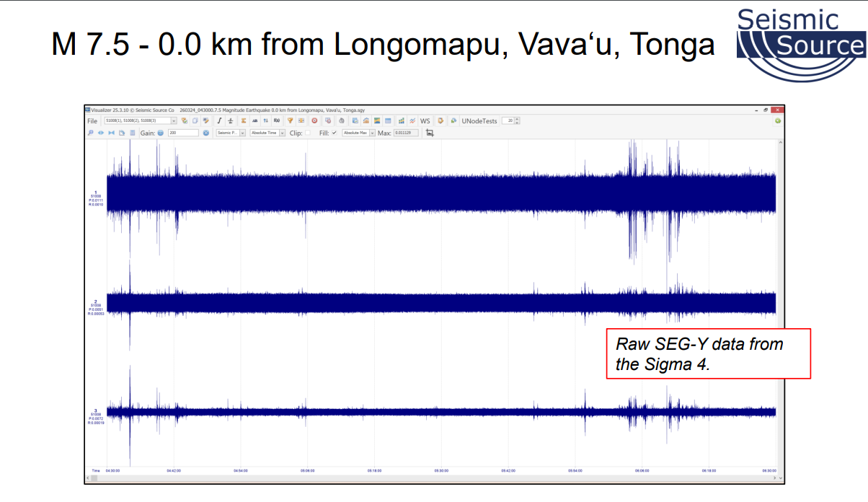Click the blue bowtie arrows icon
Screen dimensions: 868x502
pyautogui.click(x=111, y=133)
